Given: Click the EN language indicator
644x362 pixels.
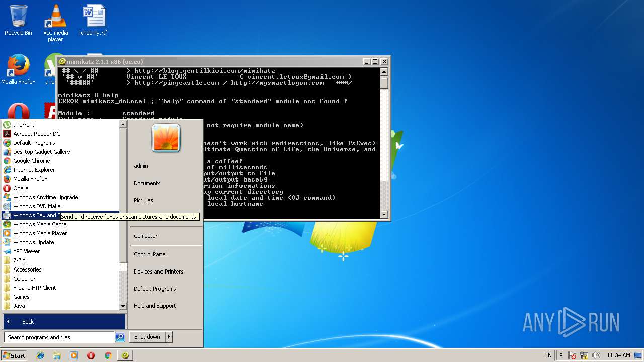Looking at the screenshot, I should click(548, 355).
